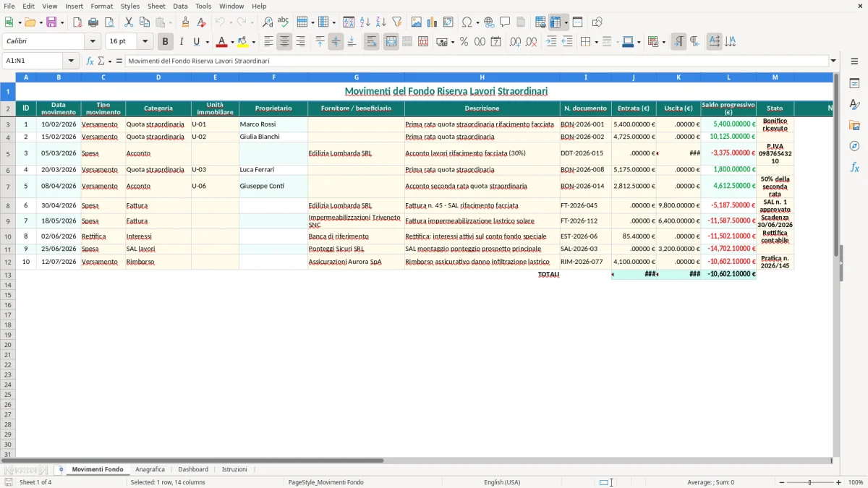
Task: Open the sidebar Gallery icon
Action: click(854, 125)
